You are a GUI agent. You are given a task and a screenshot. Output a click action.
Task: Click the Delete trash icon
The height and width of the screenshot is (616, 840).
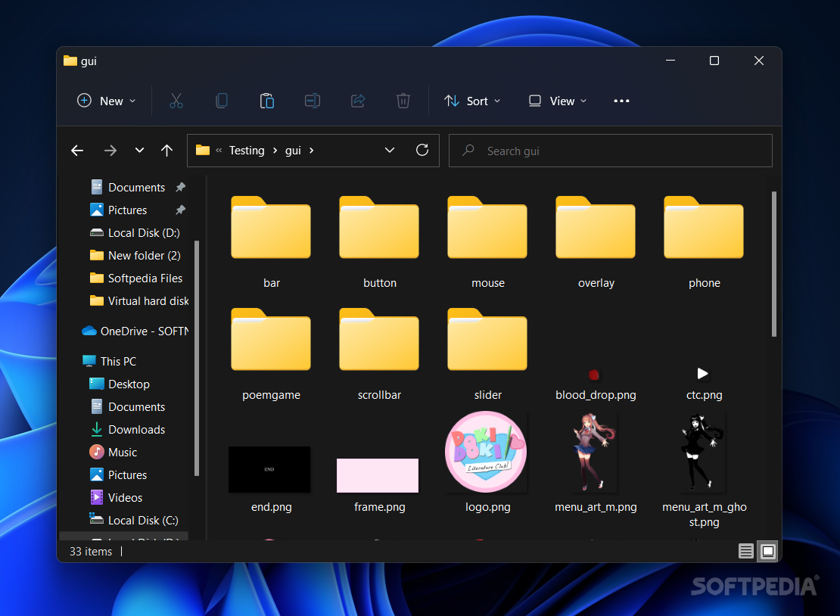(x=403, y=101)
